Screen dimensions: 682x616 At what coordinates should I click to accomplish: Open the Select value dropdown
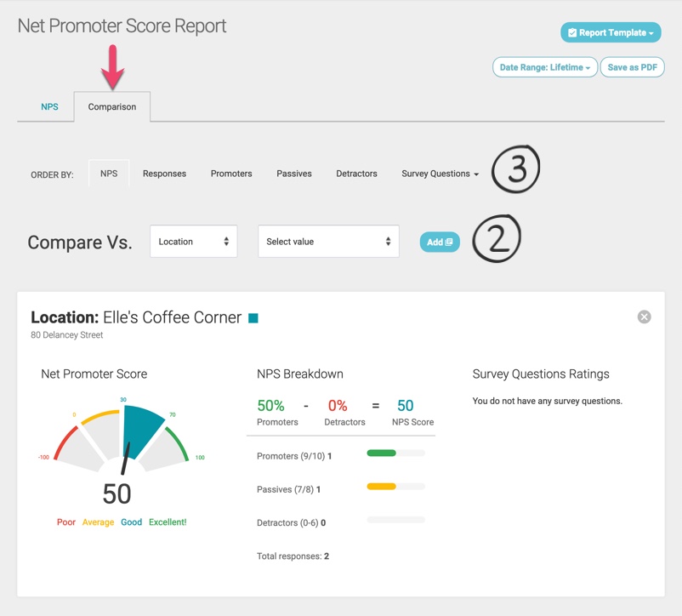pyautogui.click(x=328, y=242)
